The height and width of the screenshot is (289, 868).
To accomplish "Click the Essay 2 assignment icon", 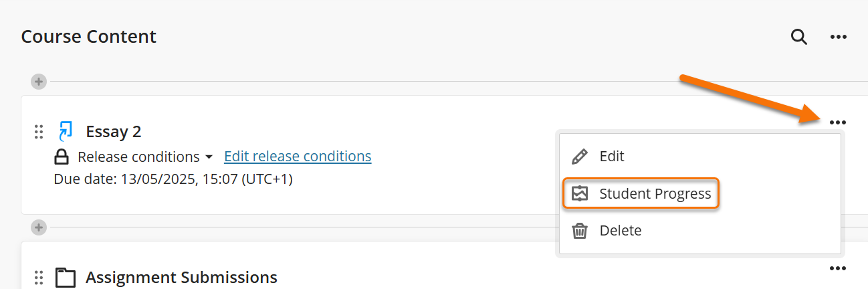I will [65, 131].
